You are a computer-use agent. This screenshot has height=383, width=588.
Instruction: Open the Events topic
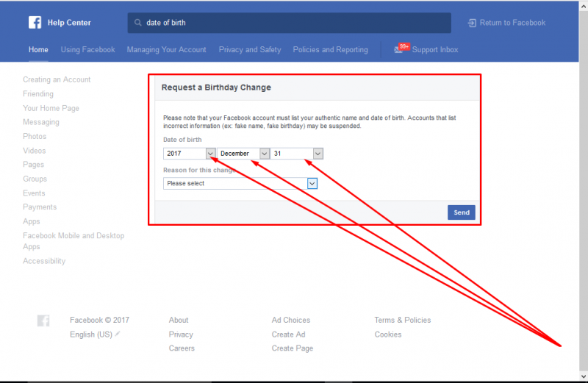pyautogui.click(x=34, y=193)
